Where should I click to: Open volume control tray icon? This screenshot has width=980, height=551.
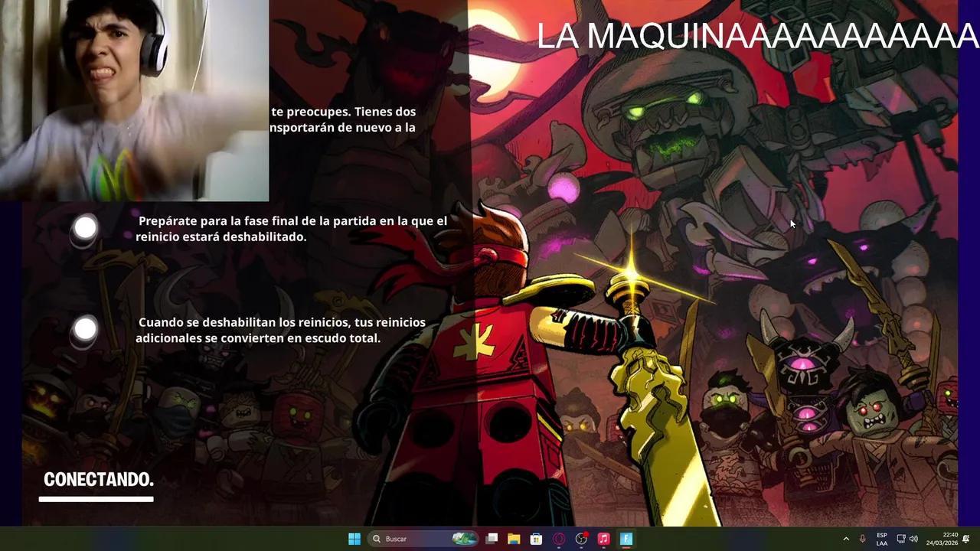[913, 539]
